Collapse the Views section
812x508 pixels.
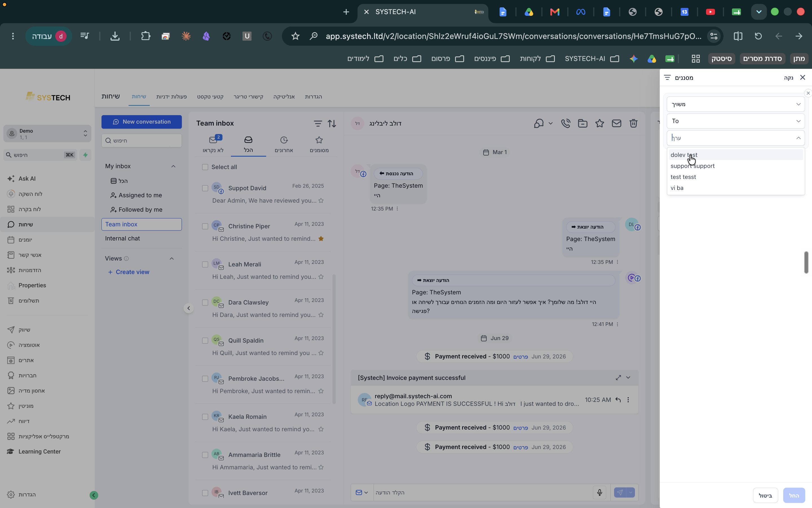171,258
